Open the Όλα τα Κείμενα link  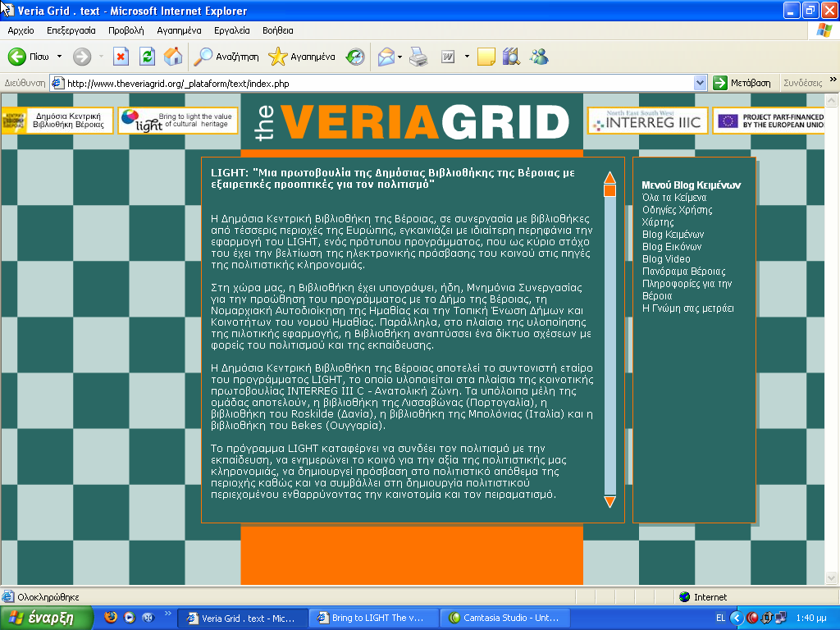coord(674,198)
